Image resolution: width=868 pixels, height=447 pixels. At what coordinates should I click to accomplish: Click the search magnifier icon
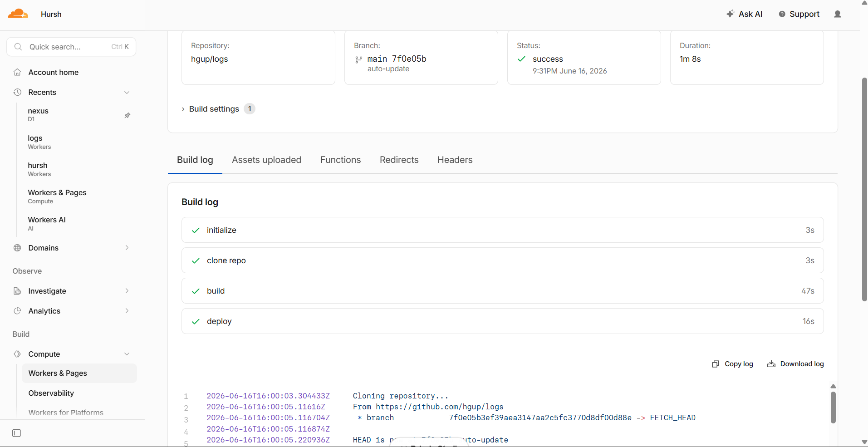point(18,47)
